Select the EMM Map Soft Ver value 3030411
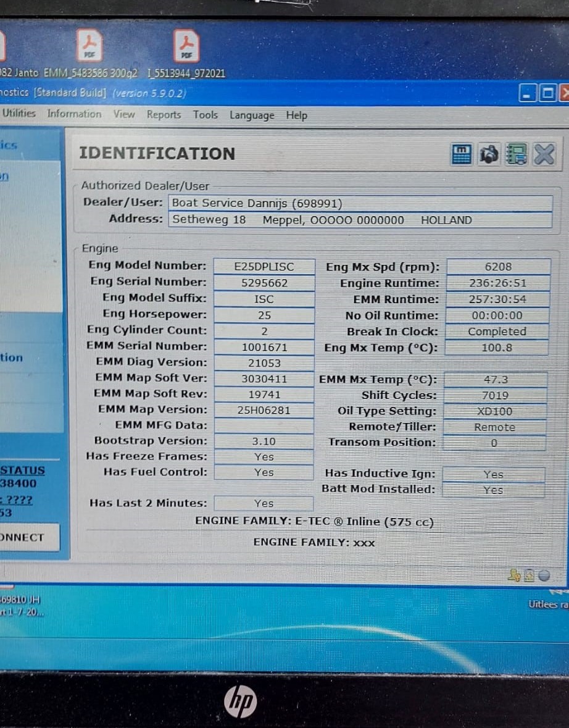This screenshot has height=728, width=569. tap(264, 379)
